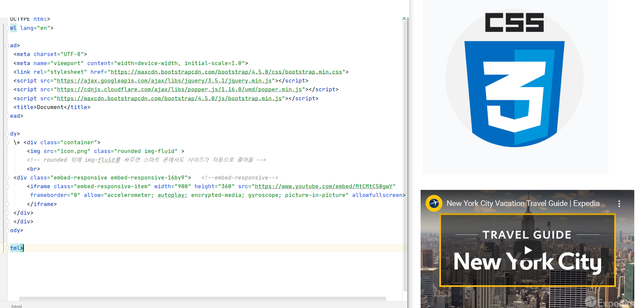The width and height of the screenshot is (644, 308).
Task: Click the "stylesheet" rel value
Action: click(x=67, y=72)
